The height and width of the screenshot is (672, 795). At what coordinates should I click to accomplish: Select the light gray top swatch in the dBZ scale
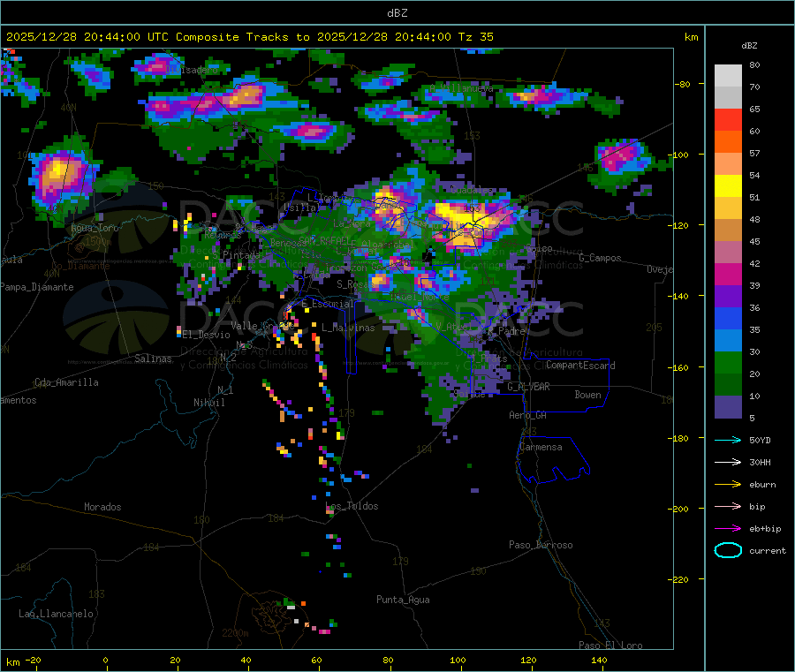tap(728, 76)
